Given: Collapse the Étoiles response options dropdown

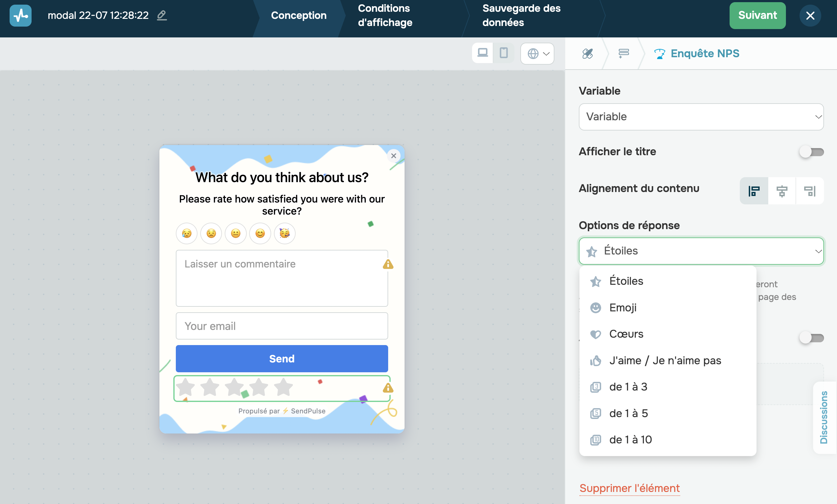Looking at the screenshot, I should pyautogui.click(x=701, y=251).
